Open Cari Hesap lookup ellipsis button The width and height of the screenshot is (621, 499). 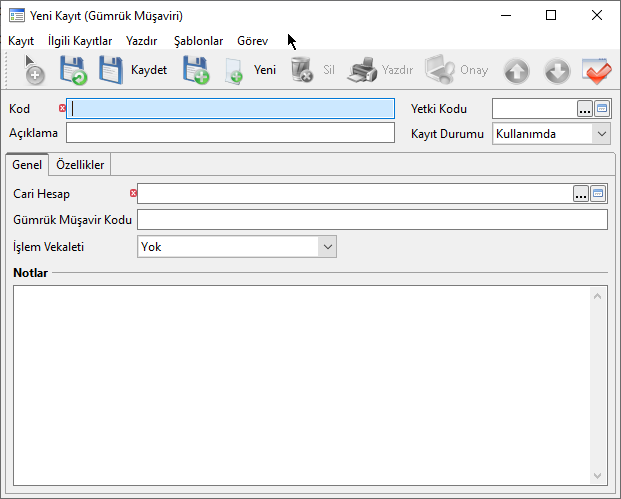pos(580,194)
